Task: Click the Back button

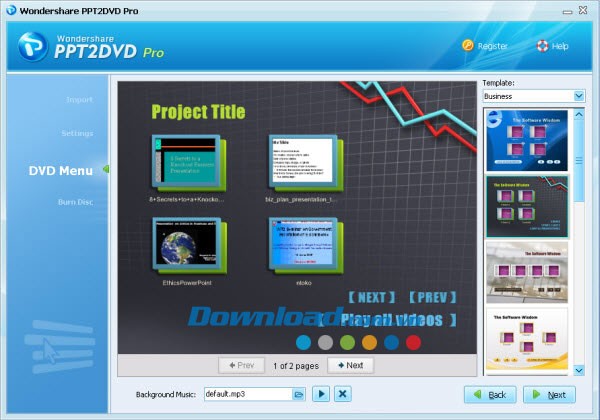Action: 490,395
